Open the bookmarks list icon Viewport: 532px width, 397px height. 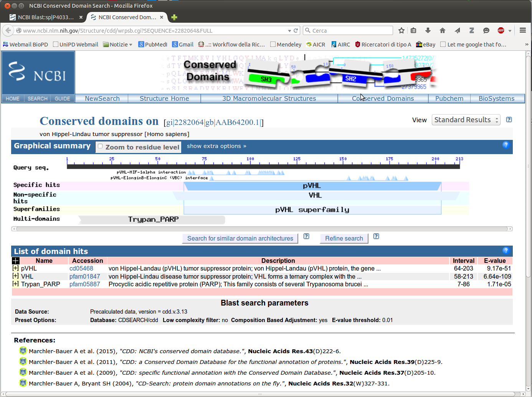pos(413,30)
